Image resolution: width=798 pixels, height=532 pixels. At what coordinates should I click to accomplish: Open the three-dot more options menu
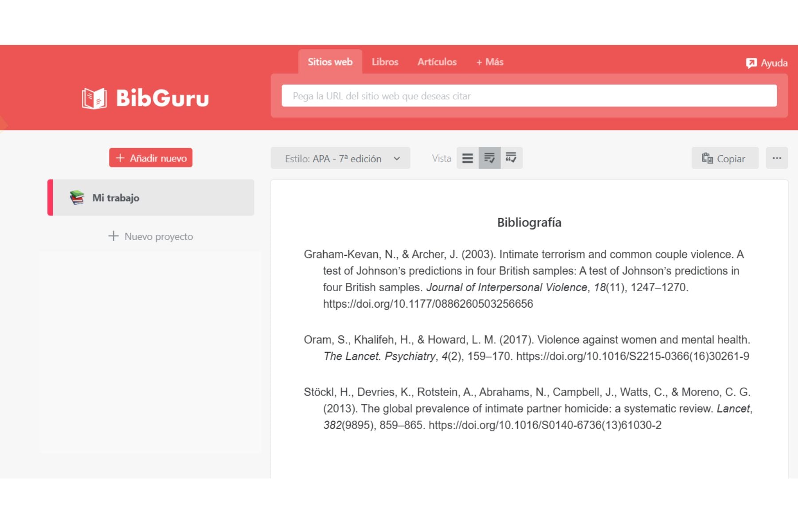[x=777, y=158]
